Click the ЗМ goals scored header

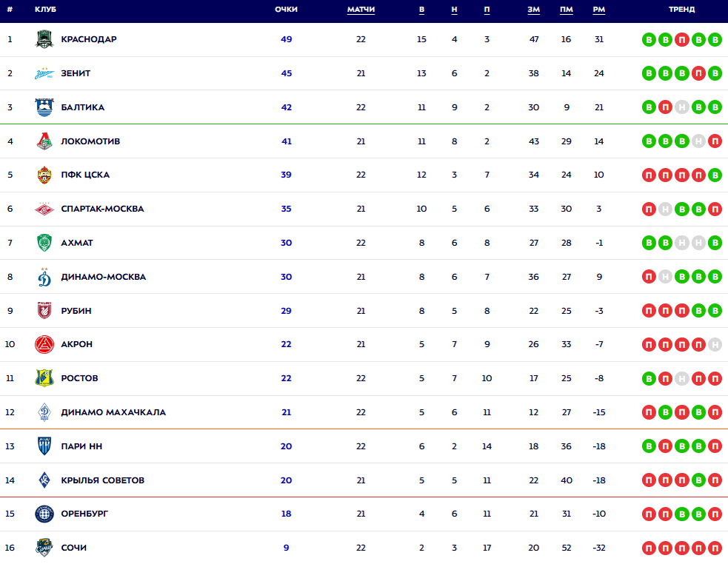534,10
